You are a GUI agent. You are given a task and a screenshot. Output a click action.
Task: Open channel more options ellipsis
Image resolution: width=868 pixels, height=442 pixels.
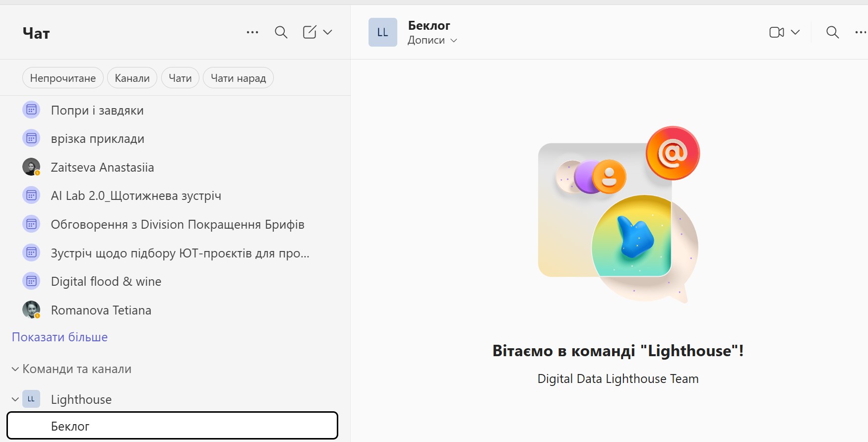[x=861, y=32]
